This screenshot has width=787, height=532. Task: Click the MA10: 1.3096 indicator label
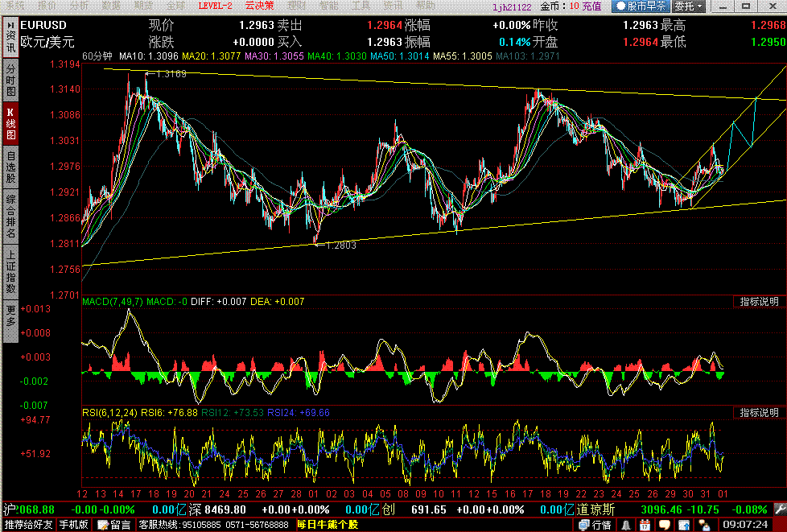[x=149, y=56]
